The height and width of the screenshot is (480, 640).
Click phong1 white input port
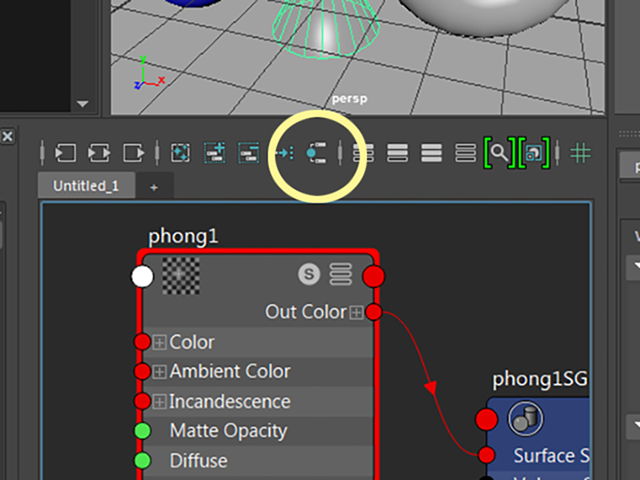(142, 277)
